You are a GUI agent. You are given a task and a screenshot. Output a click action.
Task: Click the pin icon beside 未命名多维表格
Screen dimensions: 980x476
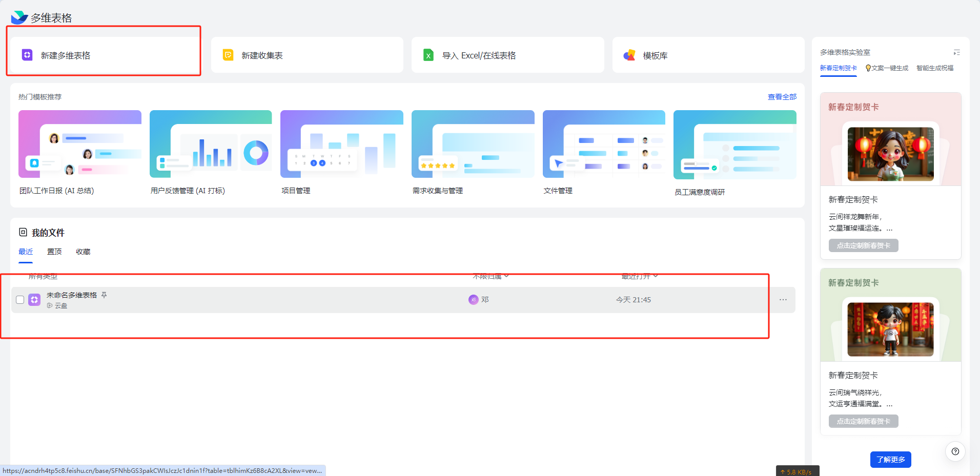tap(104, 295)
